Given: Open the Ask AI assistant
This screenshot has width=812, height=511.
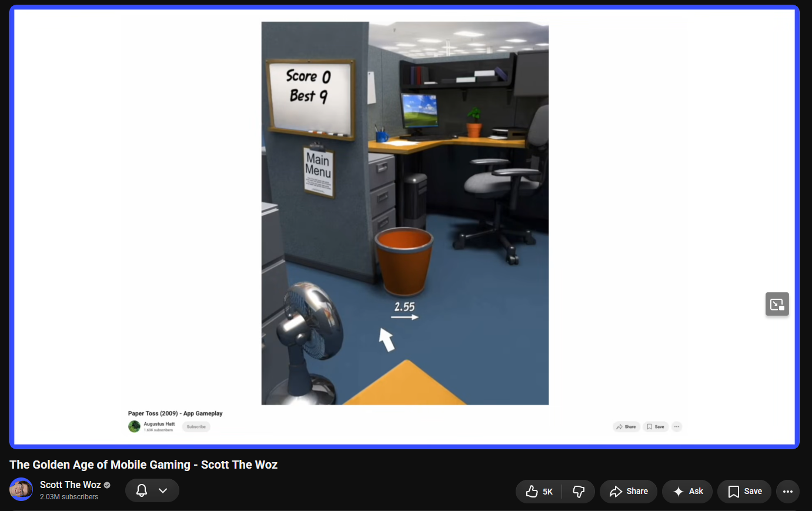Looking at the screenshot, I should coord(687,491).
